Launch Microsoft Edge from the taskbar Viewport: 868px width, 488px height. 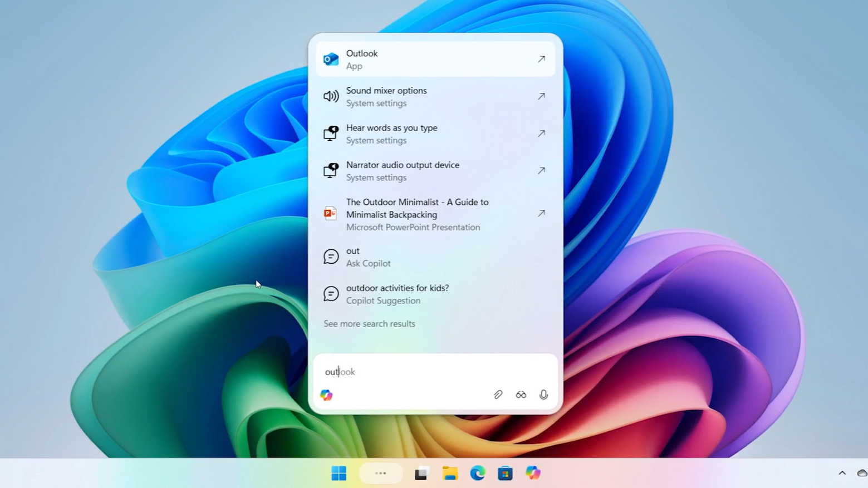pos(478,473)
